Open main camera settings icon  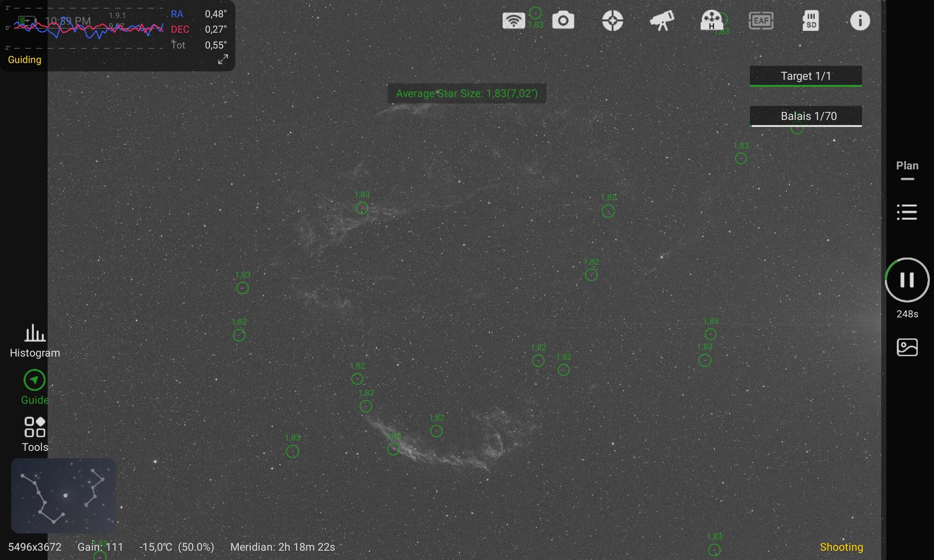point(563,21)
